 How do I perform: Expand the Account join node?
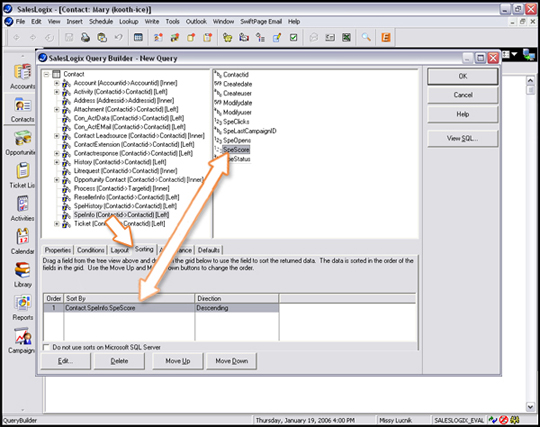tap(56, 83)
